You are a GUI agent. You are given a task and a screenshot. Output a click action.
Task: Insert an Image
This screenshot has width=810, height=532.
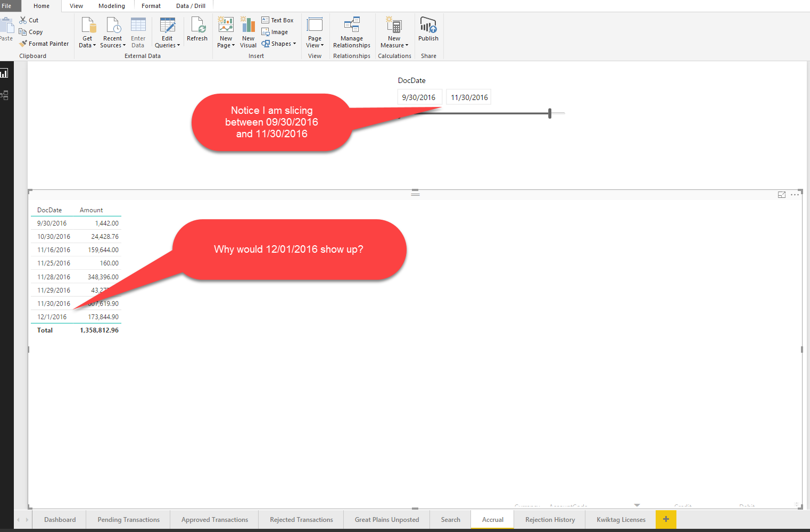pyautogui.click(x=275, y=32)
